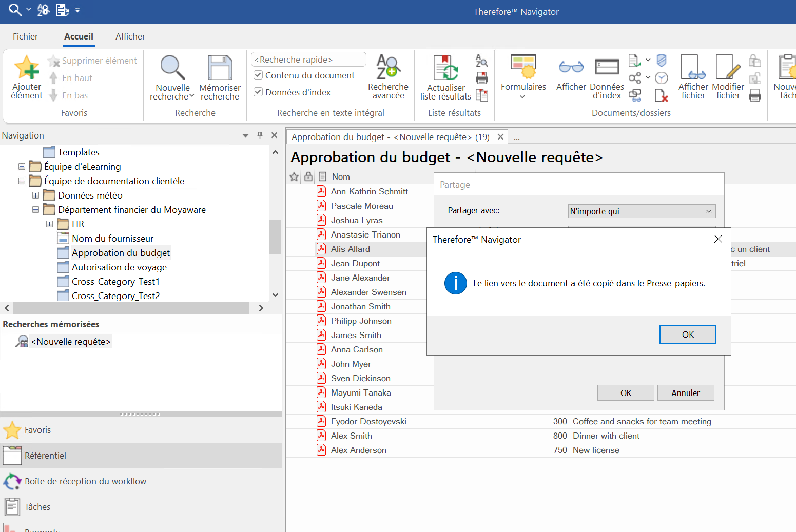Click the delete document red X icon
This screenshot has width=796, height=532.
662,95
